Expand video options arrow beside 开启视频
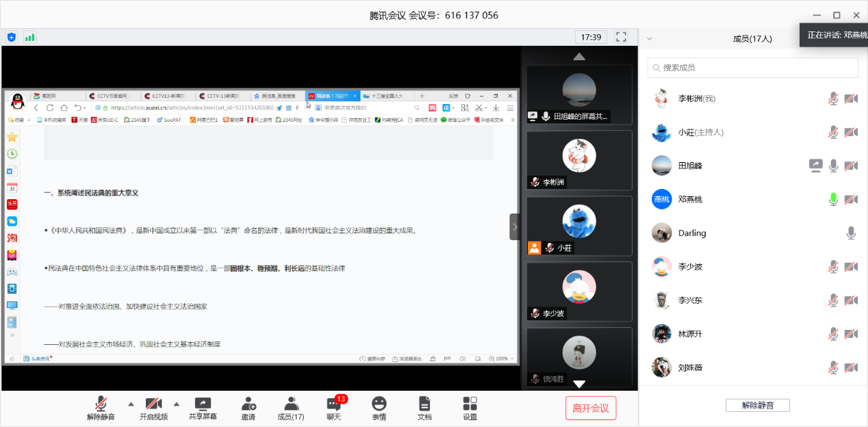Screen dimensions: 868x427 [176, 403]
